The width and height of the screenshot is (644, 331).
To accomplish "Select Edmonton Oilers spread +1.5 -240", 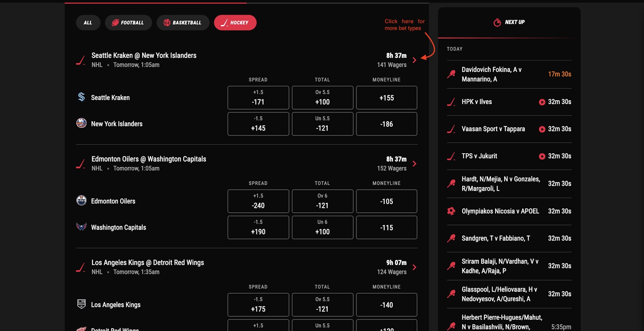I will tap(258, 201).
